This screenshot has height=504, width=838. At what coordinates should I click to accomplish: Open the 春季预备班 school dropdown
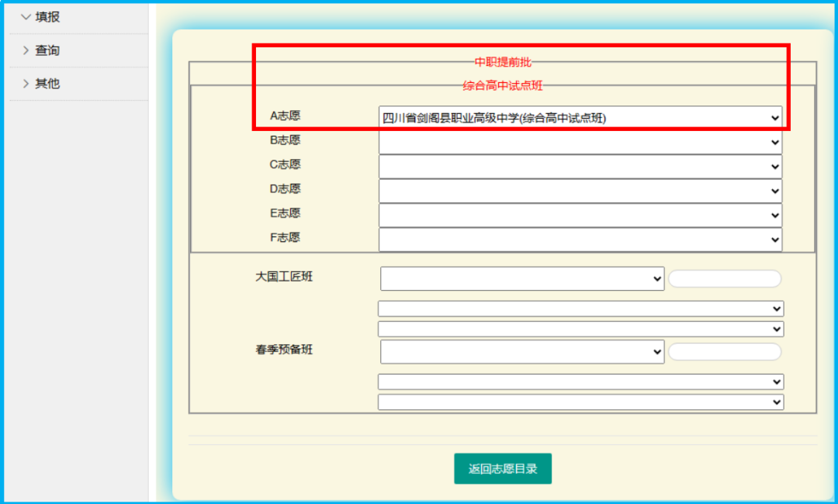pos(521,352)
